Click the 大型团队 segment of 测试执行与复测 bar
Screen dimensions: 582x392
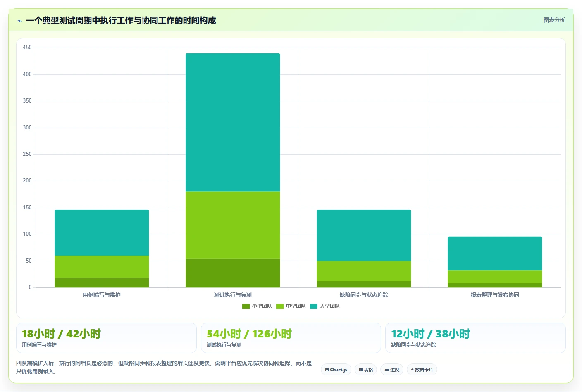pos(233,122)
